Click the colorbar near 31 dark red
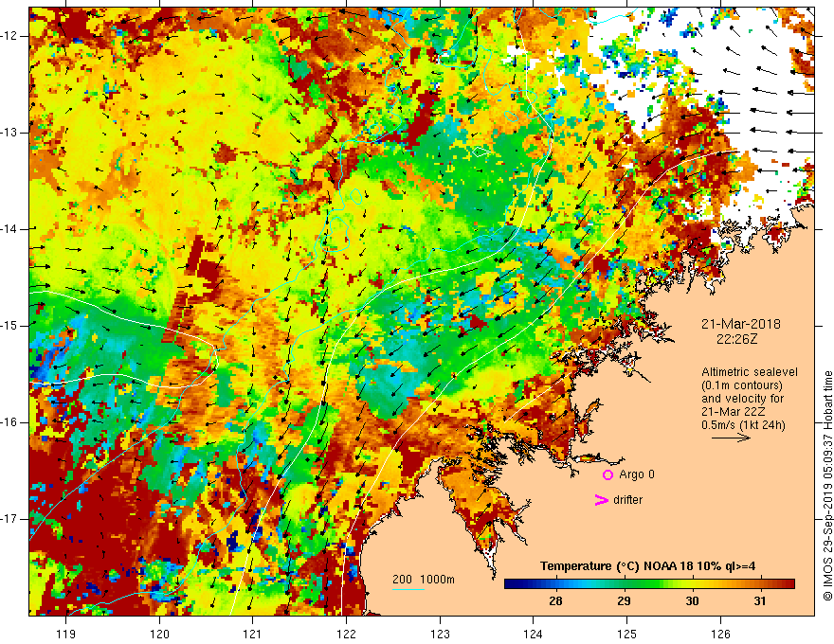This screenshot has width=834, height=644. click(760, 584)
